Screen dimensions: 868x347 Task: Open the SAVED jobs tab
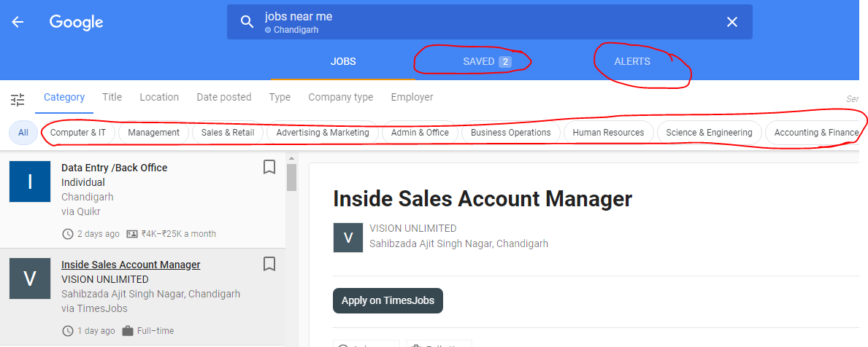pyautogui.click(x=486, y=62)
